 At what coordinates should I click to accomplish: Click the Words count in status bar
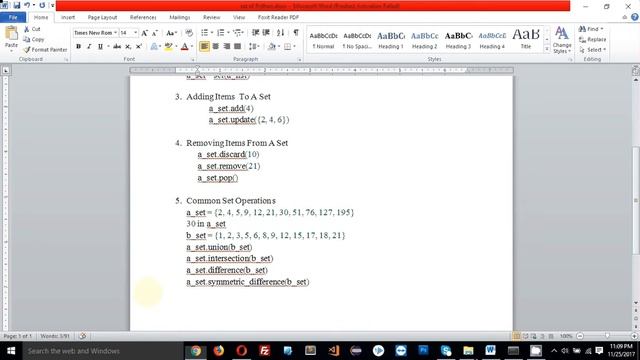pyautogui.click(x=55, y=336)
